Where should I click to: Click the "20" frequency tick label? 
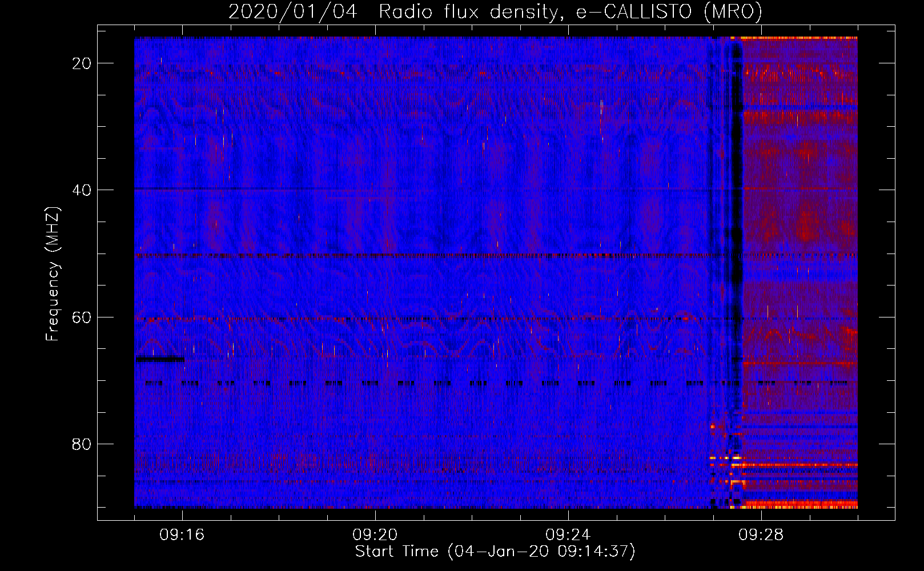click(82, 63)
